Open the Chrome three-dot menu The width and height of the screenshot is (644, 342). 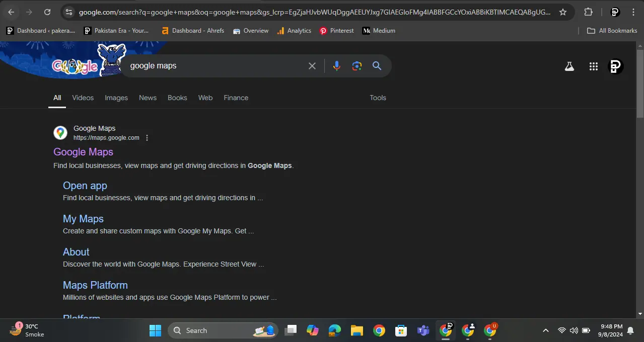[633, 12]
